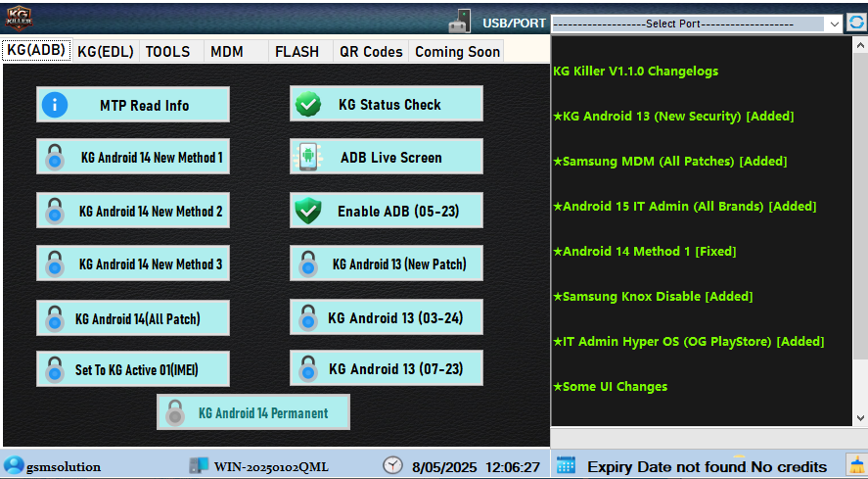Click the padlock icon on KG Android 14 New Method 3
The width and height of the screenshot is (868, 479).
pos(55,263)
